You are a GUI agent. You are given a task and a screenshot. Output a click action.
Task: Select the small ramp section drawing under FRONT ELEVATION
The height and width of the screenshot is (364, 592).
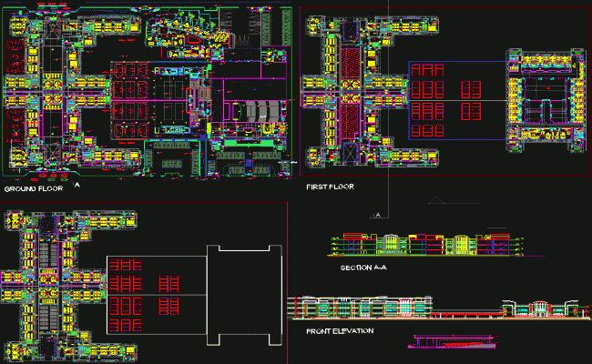point(453,341)
